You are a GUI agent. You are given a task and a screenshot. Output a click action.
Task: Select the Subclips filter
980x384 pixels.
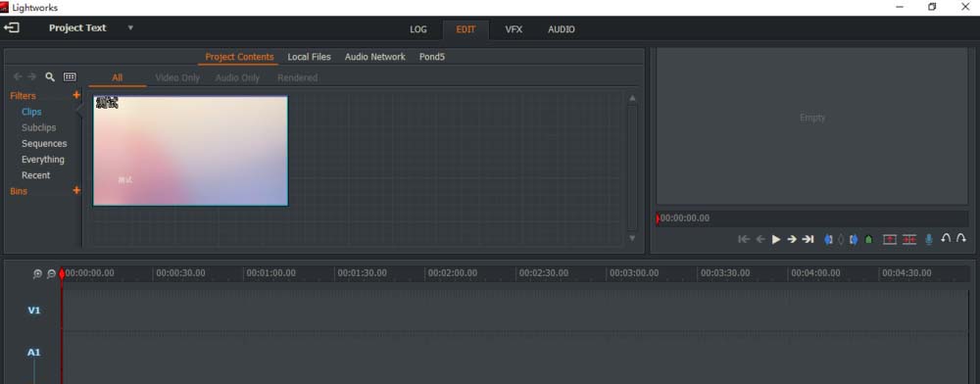coord(39,127)
